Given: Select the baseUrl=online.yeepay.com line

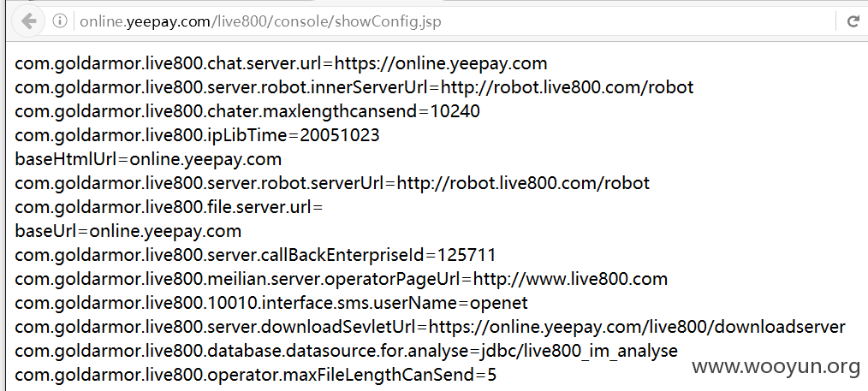Looking at the screenshot, I should [128, 231].
